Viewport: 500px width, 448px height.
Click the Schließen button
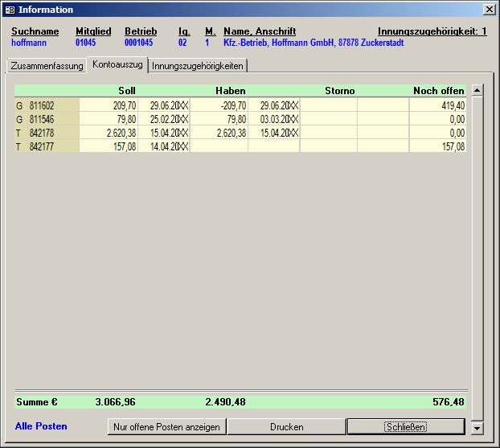405,426
